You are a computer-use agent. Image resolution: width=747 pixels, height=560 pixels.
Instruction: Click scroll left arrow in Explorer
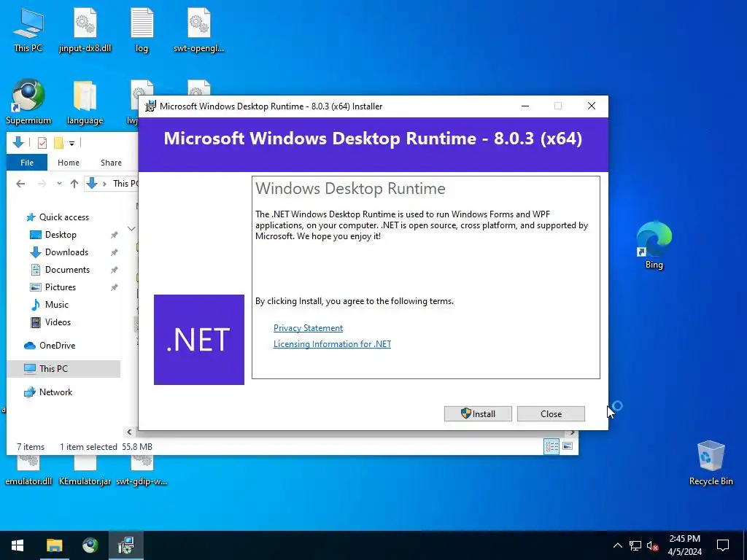click(x=129, y=432)
